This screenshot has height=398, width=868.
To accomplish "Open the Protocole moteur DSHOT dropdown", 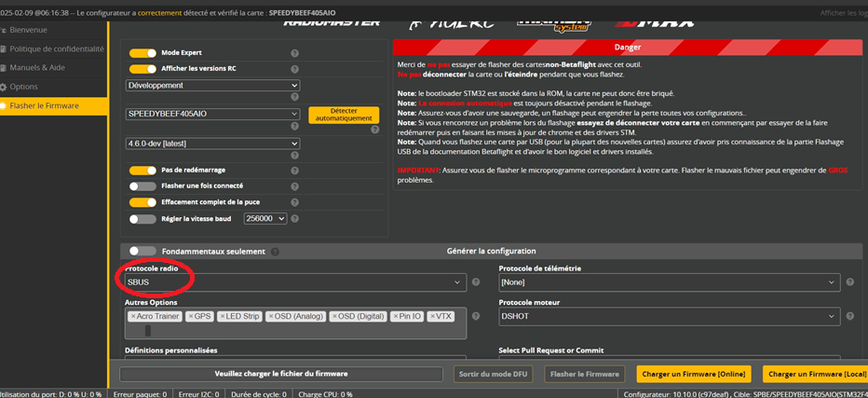I will [x=669, y=317].
